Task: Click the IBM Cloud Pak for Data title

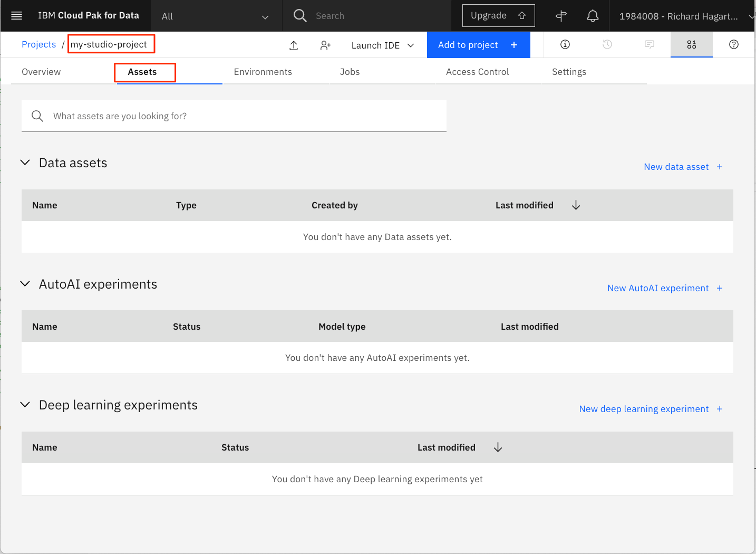Action: tap(89, 15)
